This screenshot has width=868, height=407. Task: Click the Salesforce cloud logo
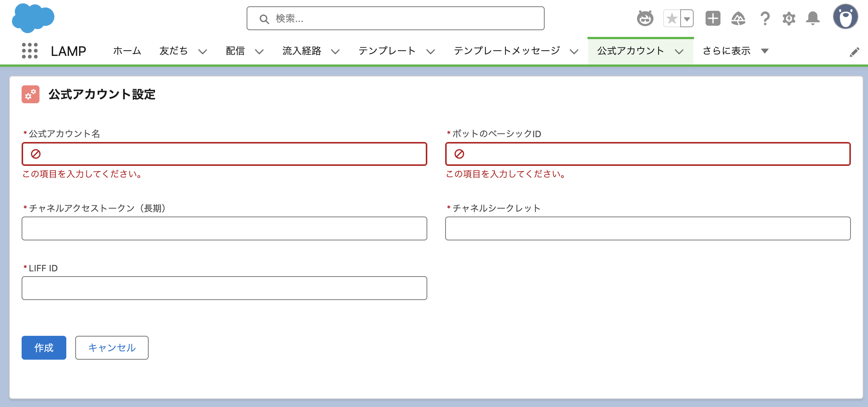coord(33,18)
